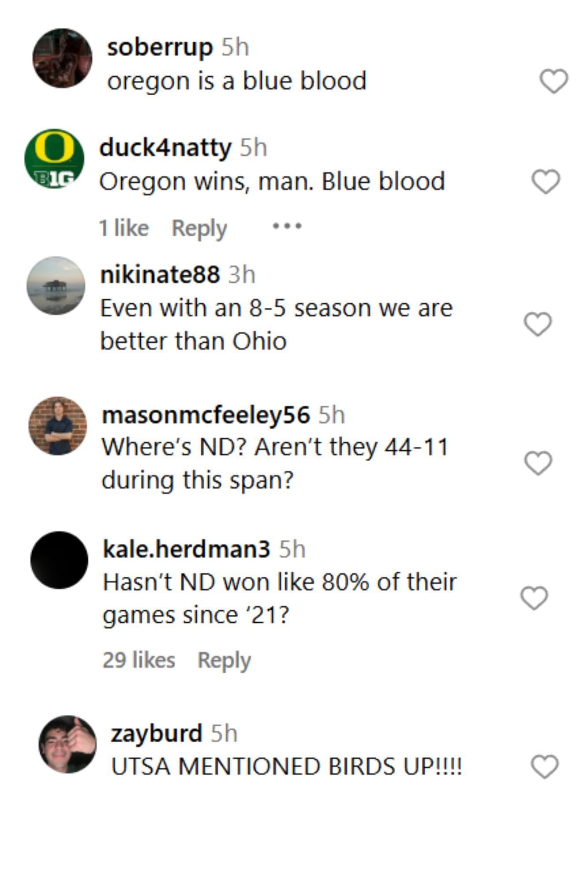Like soberrup's comment with the heart
The height and width of the screenshot is (882, 588).
tap(554, 82)
